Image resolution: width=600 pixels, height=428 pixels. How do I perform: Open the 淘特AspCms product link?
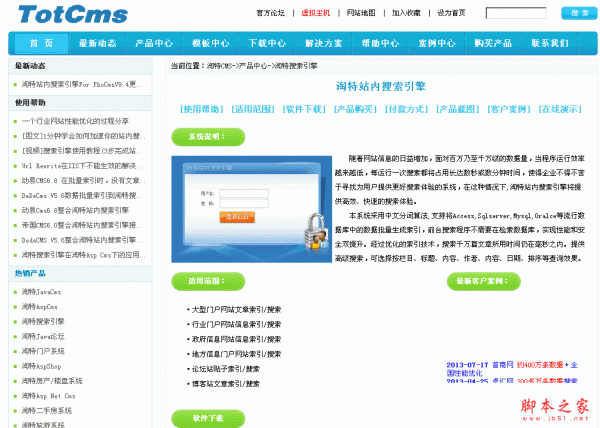(x=39, y=307)
